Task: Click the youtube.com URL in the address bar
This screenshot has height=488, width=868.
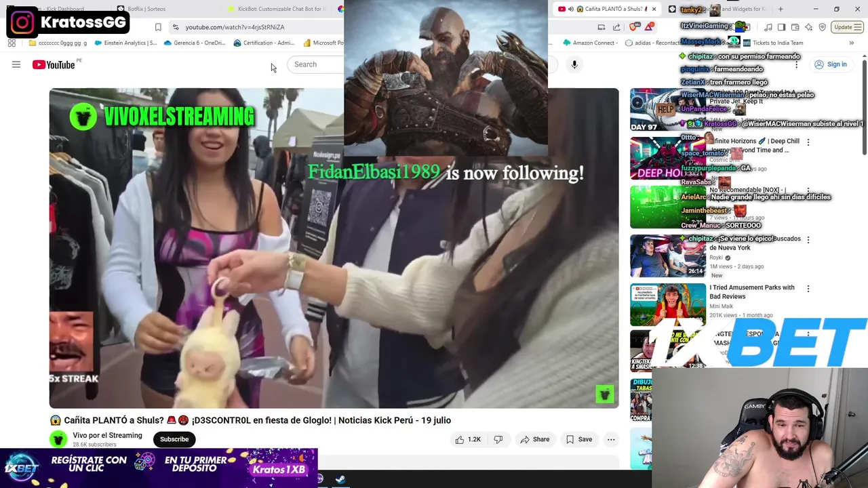Action: pyautogui.click(x=235, y=27)
